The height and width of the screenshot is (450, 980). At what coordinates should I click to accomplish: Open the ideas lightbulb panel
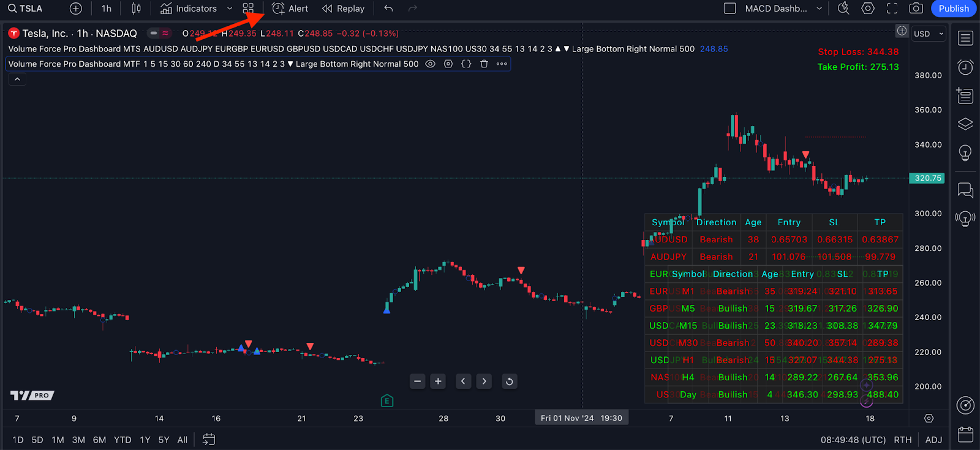pyautogui.click(x=965, y=153)
